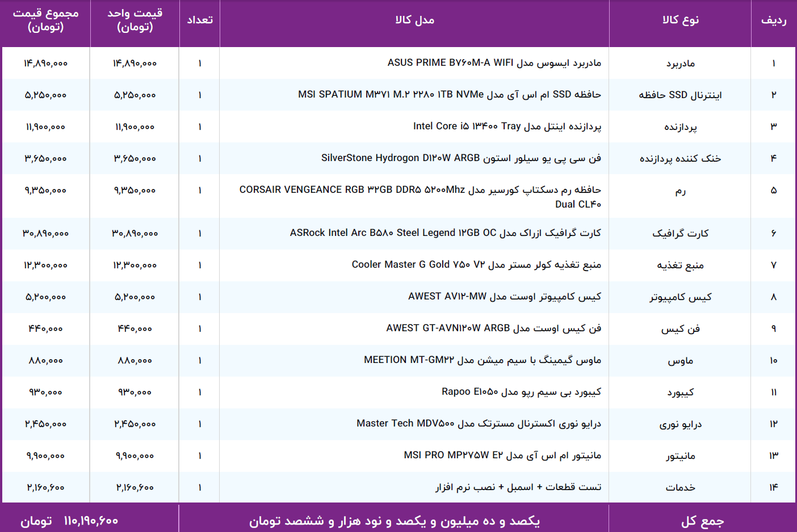Click the total in words 'یکصد و ده میلیون...'
The height and width of the screenshot is (532, 797).
pyautogui.click(x=395, y=521)
